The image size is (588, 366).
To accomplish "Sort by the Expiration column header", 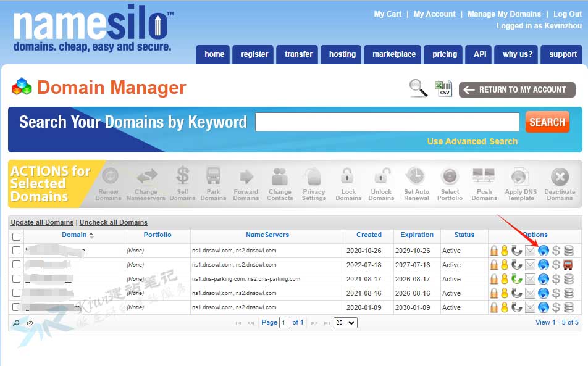I will point(417,235).
